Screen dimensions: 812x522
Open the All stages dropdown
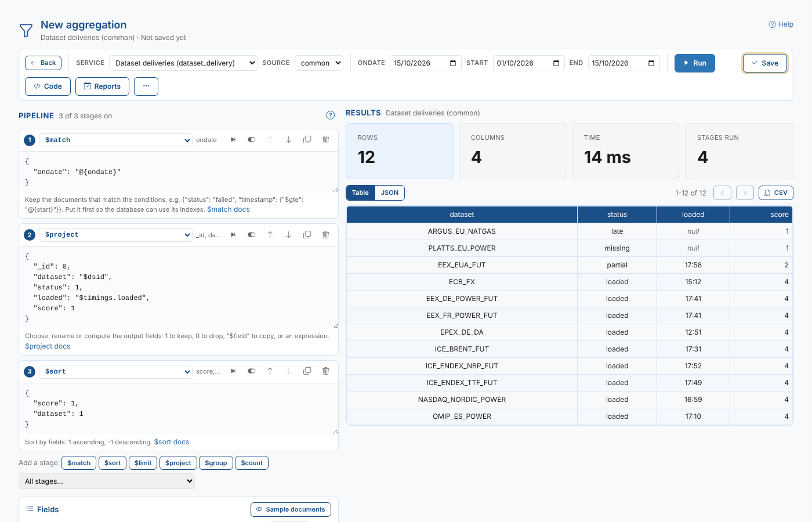107,481
